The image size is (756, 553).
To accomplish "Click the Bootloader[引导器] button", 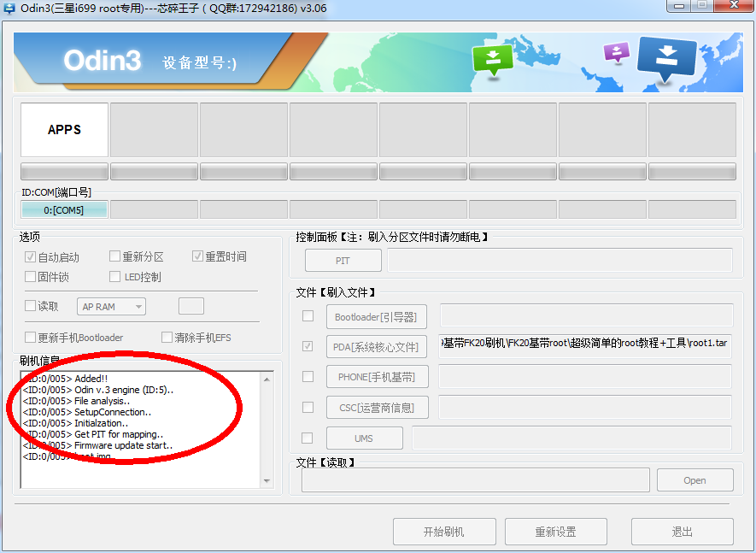I will point(377,316).
